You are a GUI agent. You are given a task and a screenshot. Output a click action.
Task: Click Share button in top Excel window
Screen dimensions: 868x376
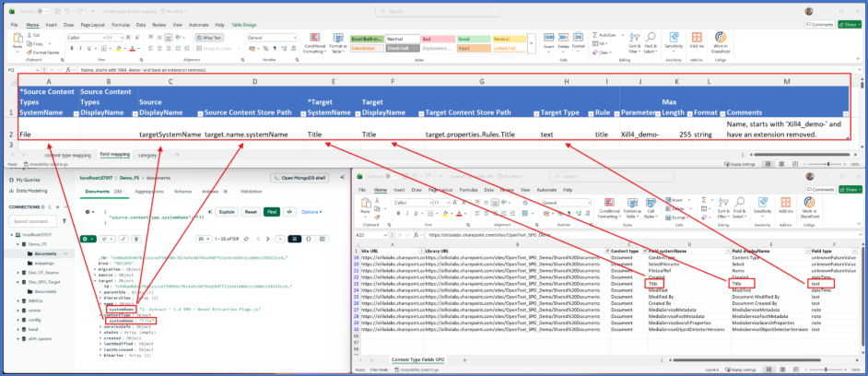point(850,24)
